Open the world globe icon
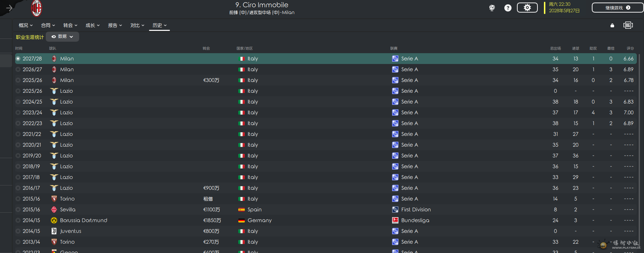 [492, 8]
